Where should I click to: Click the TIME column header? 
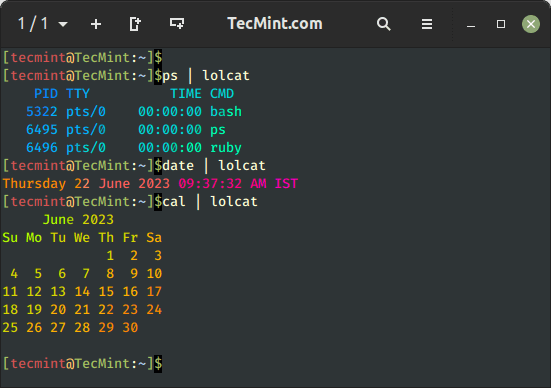click(x=186, y=93)
